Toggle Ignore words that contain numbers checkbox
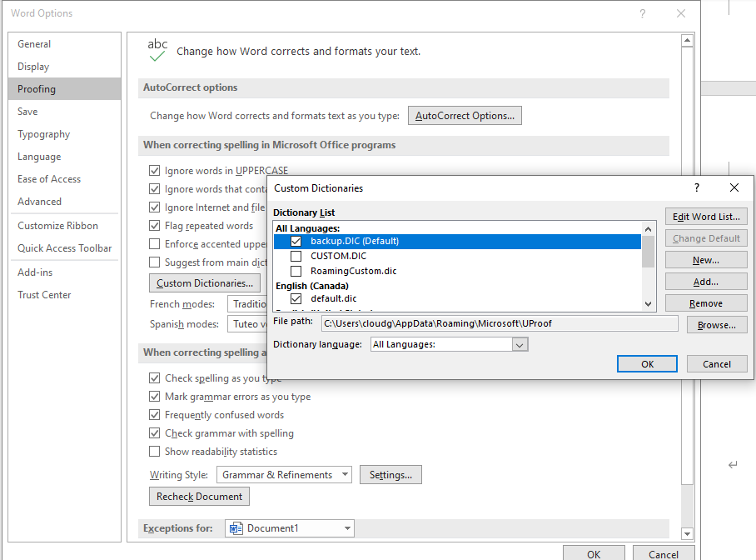This screenshot has width=756, height=560. click(x=154, y=189)
